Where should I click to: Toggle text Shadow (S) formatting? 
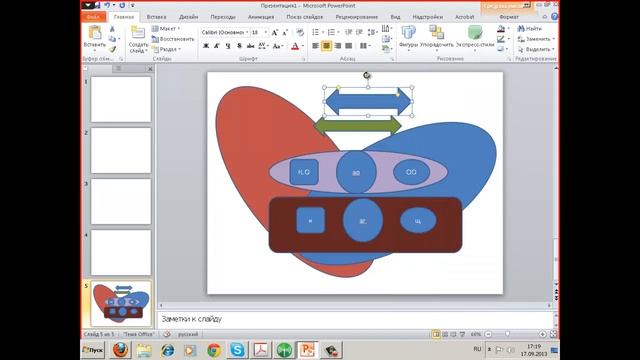click(239, 46)
